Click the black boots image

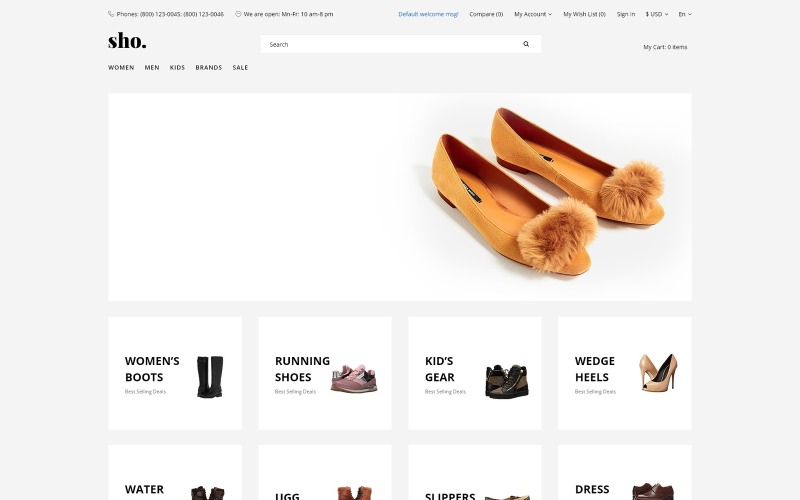click(x=210, y=377)
